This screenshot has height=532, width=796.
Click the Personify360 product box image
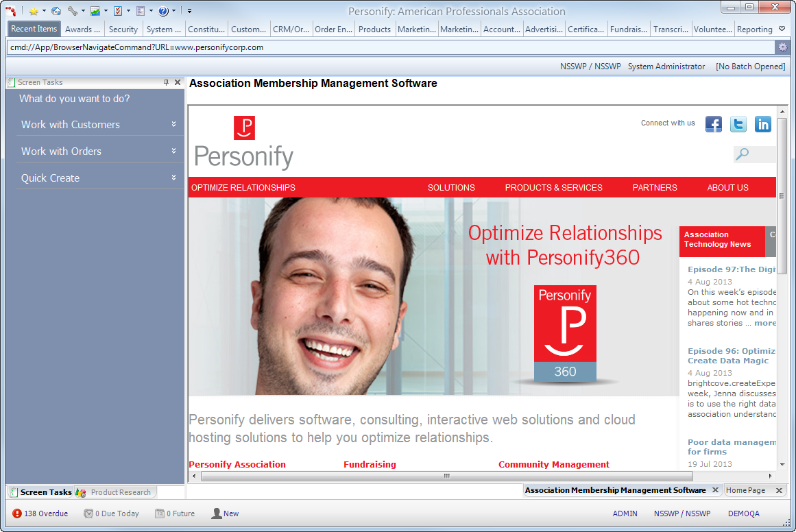click(x=565, y=333)
